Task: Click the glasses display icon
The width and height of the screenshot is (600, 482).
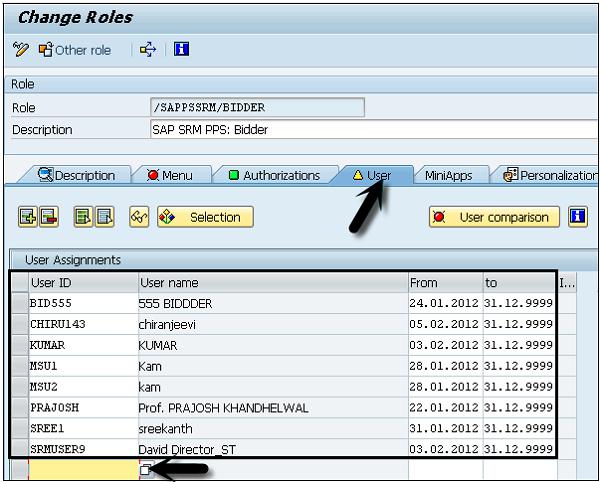Action: click(x=139, y=217)
